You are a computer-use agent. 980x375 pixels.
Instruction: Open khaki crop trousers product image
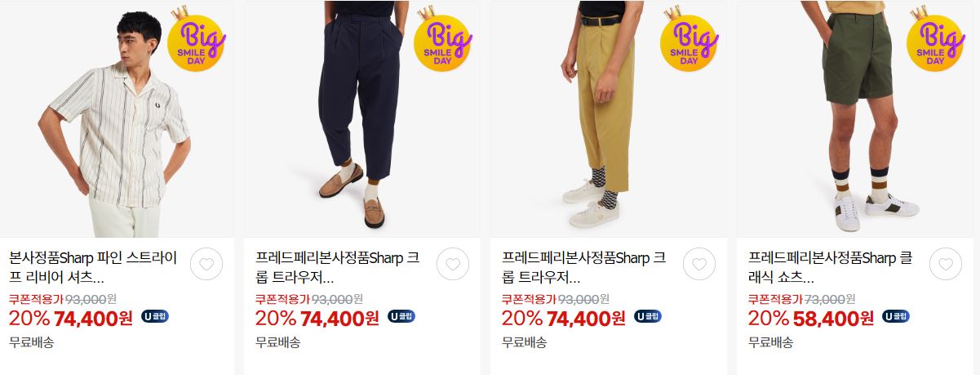coord(609,119)
